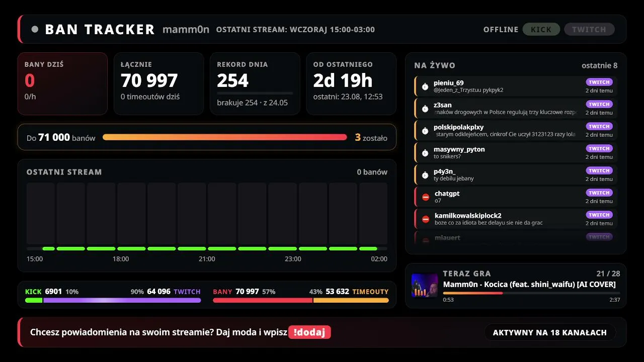Click the song title Mamm0n - Kocica
The image size is (644, 362).
tap(529, 284)
